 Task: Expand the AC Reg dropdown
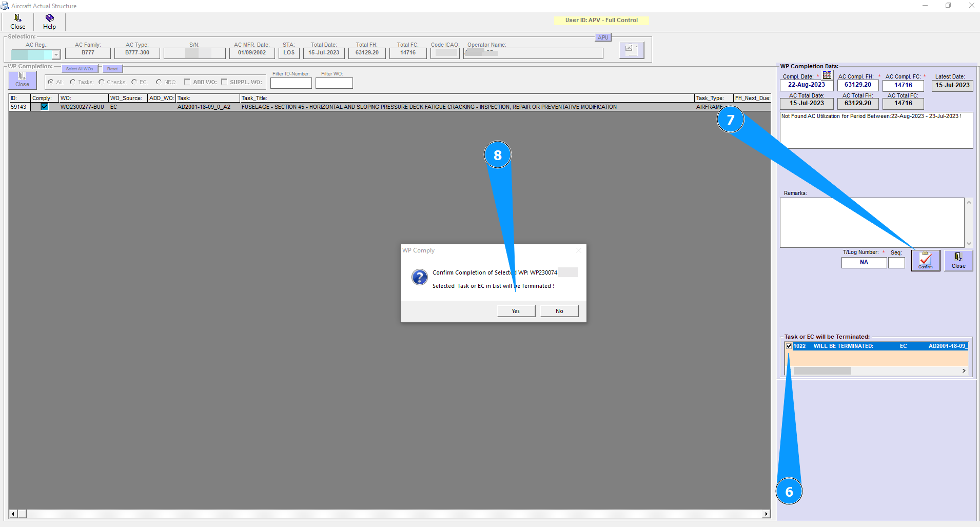56,54
